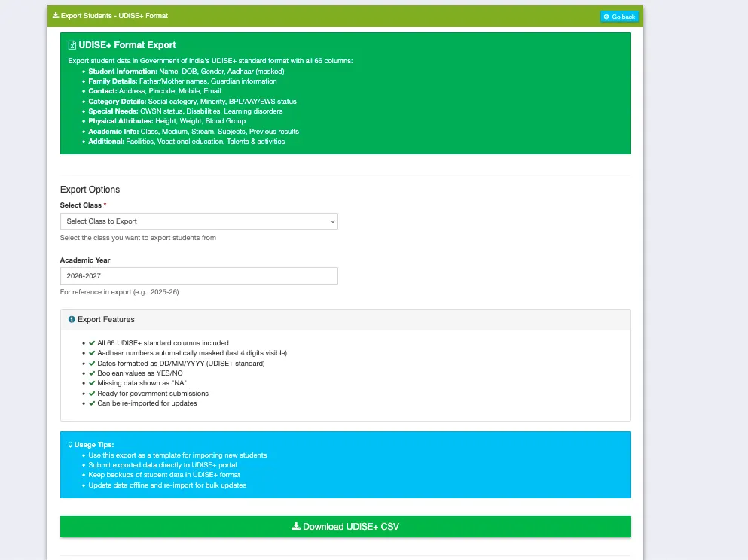
Task: Click the download icon in the green header bar
Action: [56, 15]
